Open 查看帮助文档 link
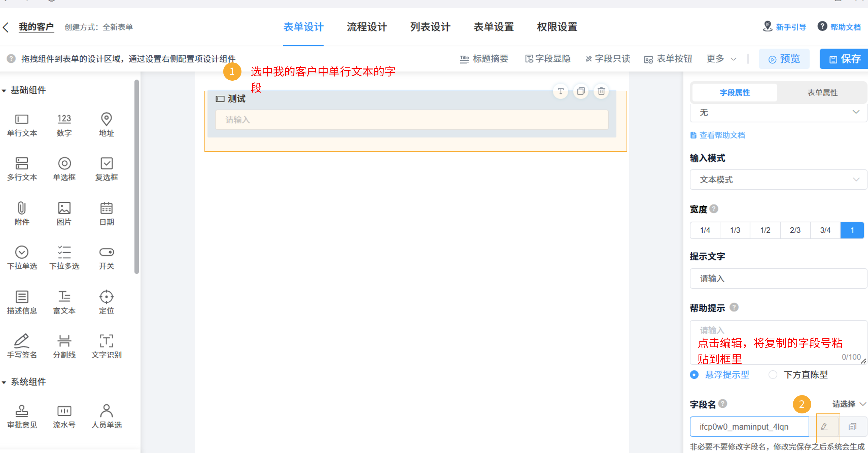This screenshot has height=453, width=868. click(717, 135)
